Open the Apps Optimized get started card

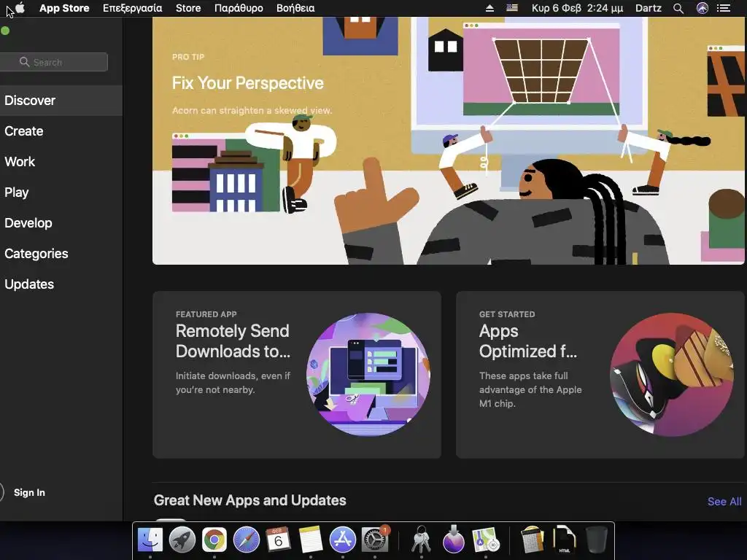tap(600, 375)
